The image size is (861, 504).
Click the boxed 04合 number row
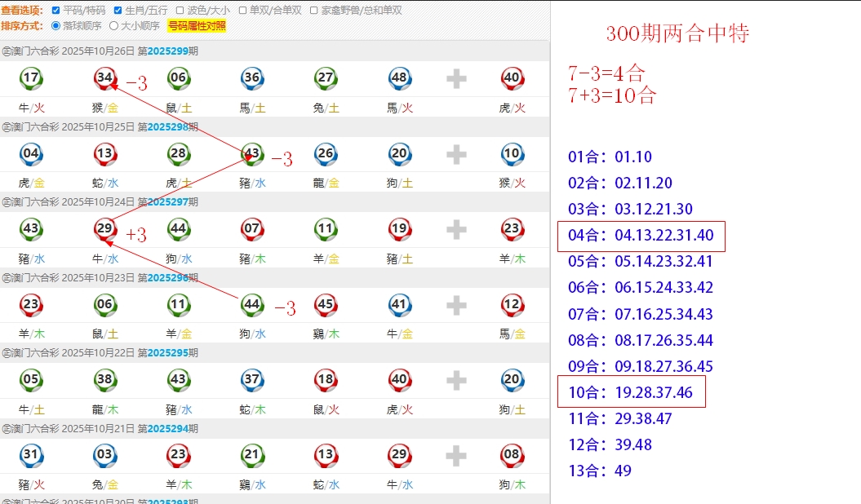click(x=641, y=236)
